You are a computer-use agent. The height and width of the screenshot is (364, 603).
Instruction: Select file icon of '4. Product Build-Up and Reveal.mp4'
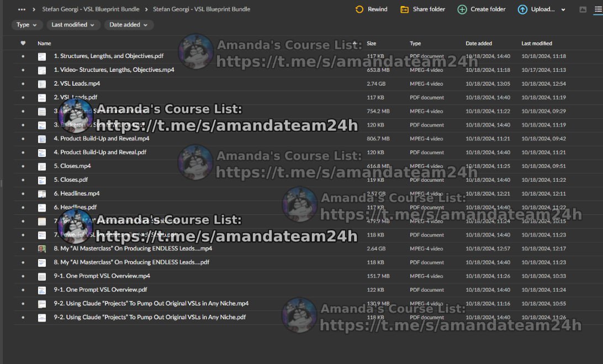42,139
